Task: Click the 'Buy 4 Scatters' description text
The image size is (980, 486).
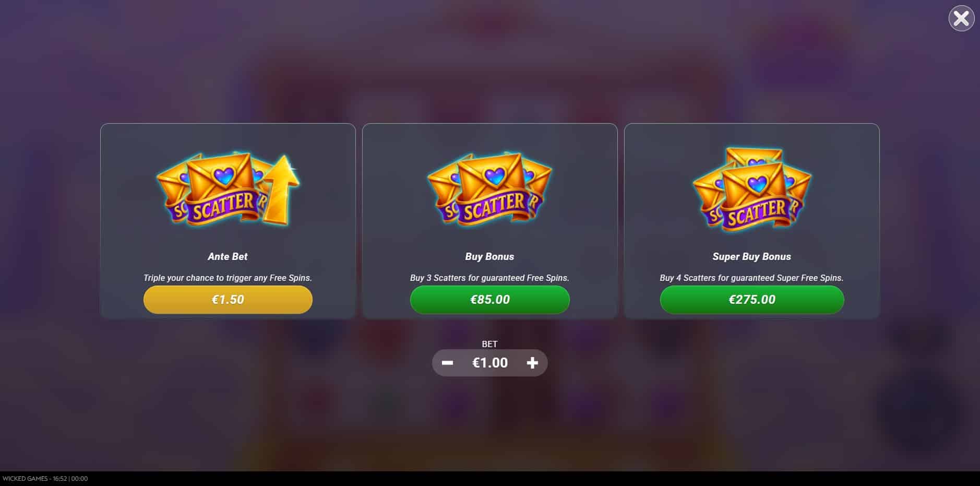Action: pos(751,278)
